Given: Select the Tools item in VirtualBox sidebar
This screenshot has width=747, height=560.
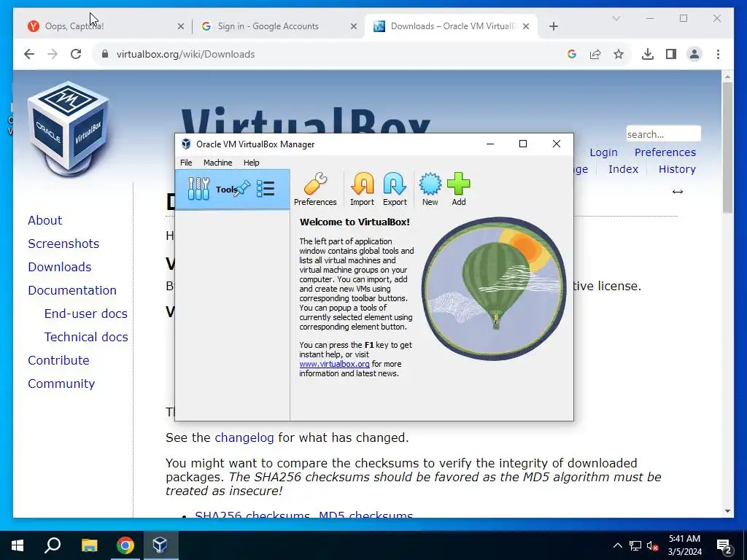Looking at the screenshot, I should (x=232, y=189).
